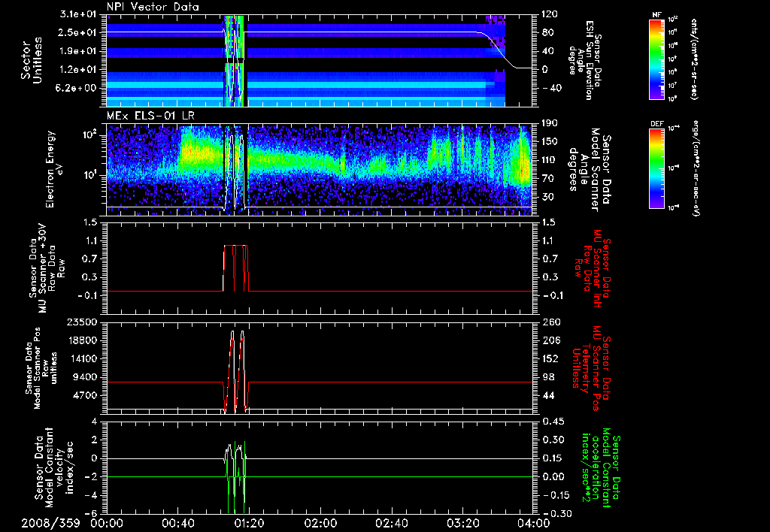
Task: Click the "98" telemetry tick label
Action: [547, 377]
